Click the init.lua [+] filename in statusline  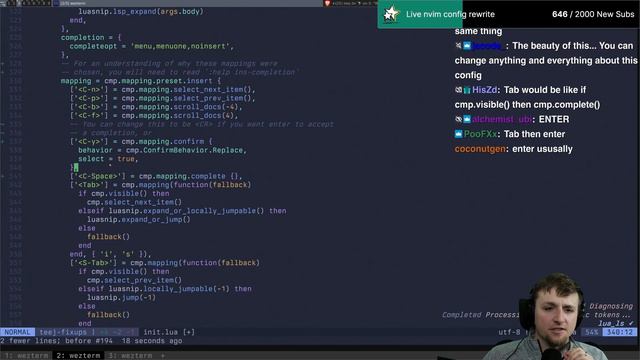coord(169,332)
